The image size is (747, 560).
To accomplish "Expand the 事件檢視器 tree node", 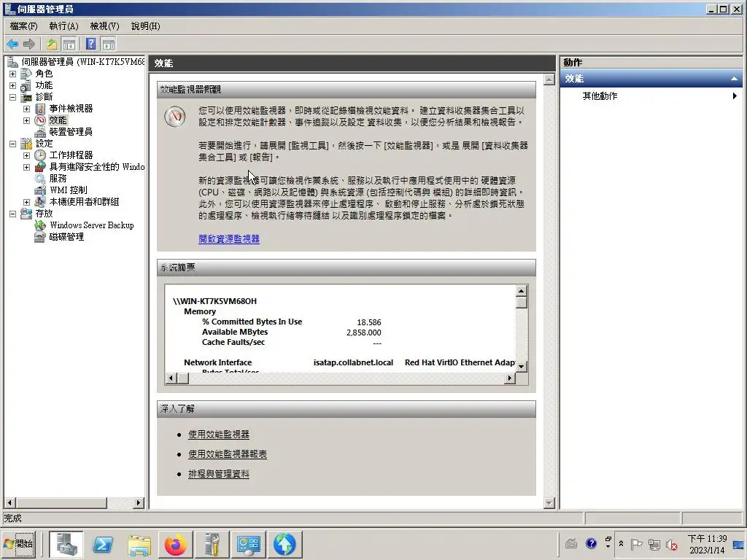I will (27, 109).
